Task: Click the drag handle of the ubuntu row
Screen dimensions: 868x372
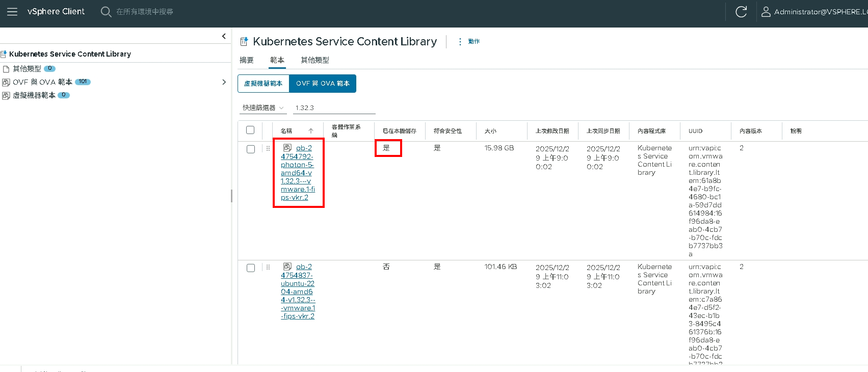Action: tap(268, 267)
